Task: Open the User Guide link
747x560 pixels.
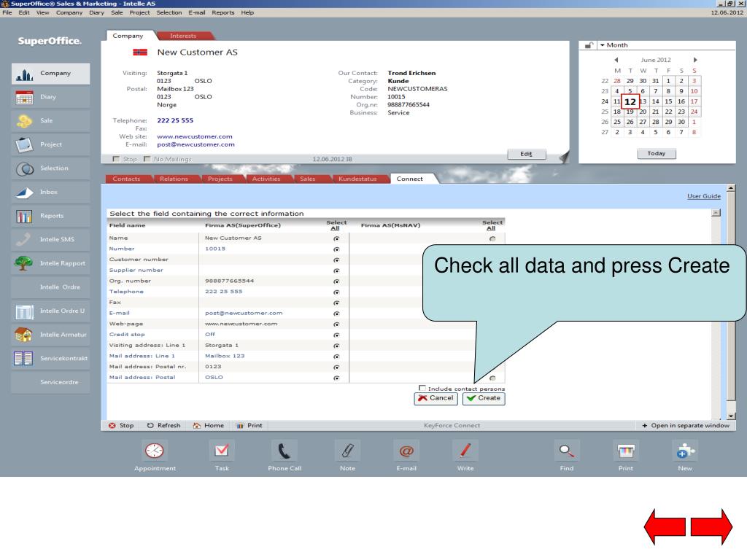Action: (x=704, y=196)
